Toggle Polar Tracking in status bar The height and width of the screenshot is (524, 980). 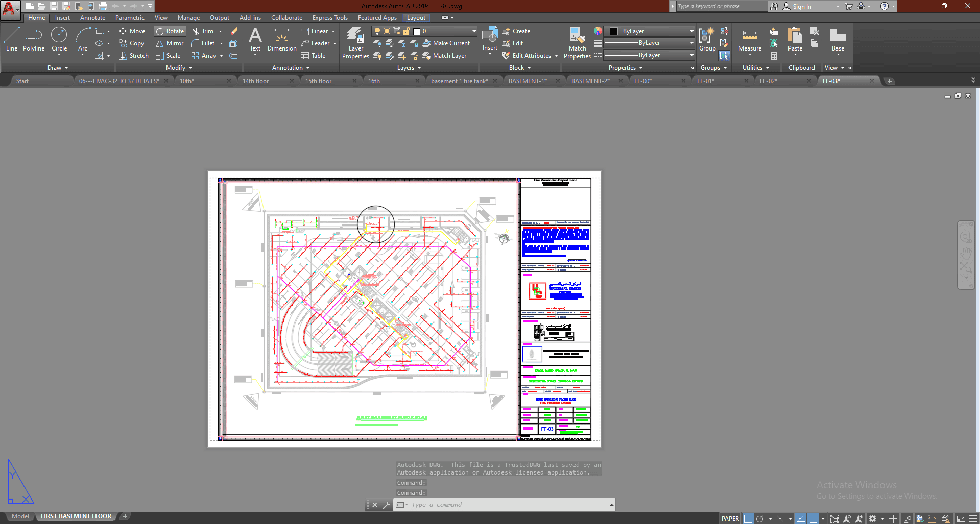(760, 518)
